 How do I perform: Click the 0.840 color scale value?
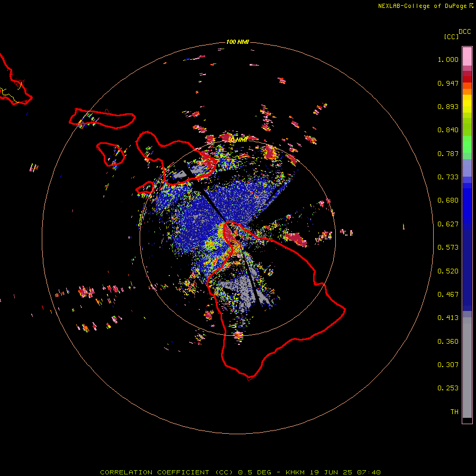[448, 130]
